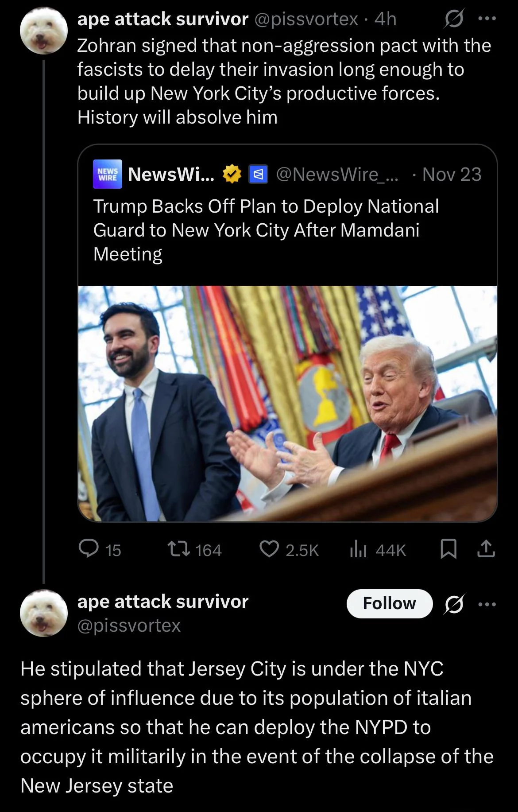This screenshot has width=518, height=812.
Task: Follow ape attack survivor
Action: [x=389, y=603]
